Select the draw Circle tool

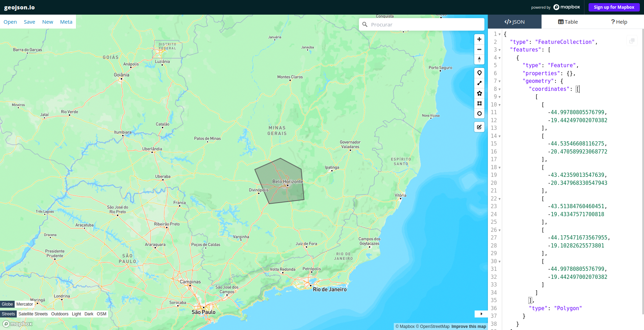[x=479, y=113]
